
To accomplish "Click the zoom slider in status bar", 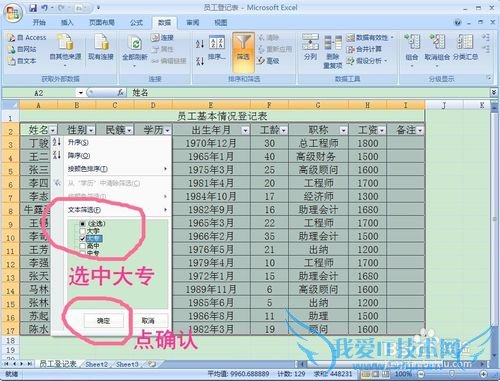I will [x=451, y=374].
